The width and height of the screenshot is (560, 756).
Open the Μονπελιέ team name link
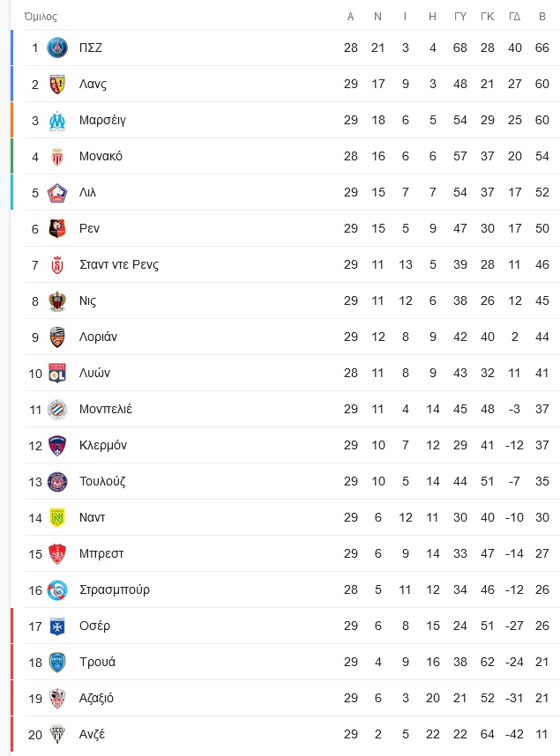coord(106,409)
